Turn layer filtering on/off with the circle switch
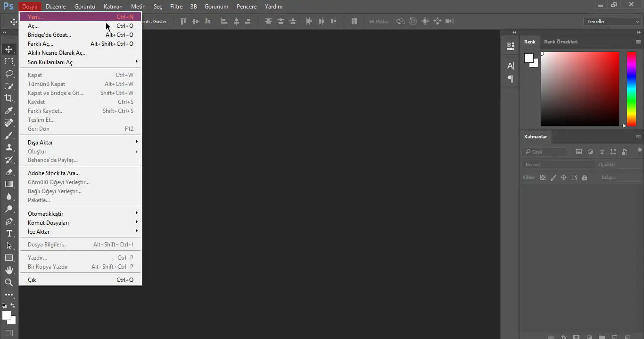Screen dimensions: 644x339 pos(639,151)
